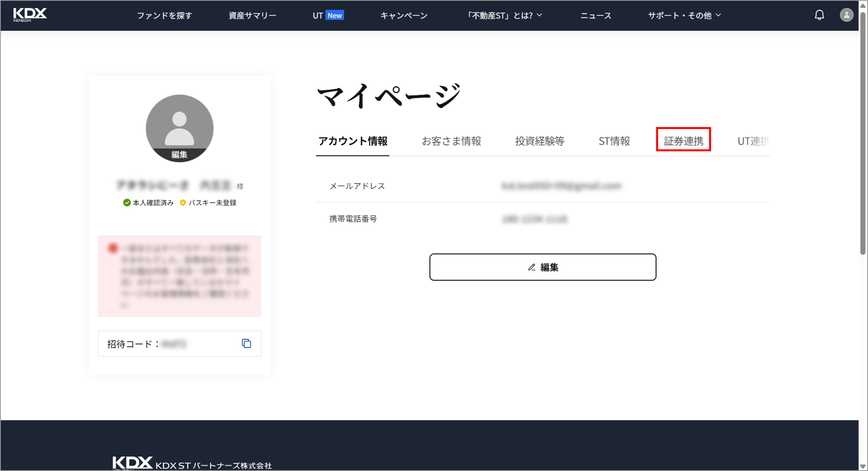Click the page's vertical scrollbar thumb
868x471 pixels.
[863, 133]
